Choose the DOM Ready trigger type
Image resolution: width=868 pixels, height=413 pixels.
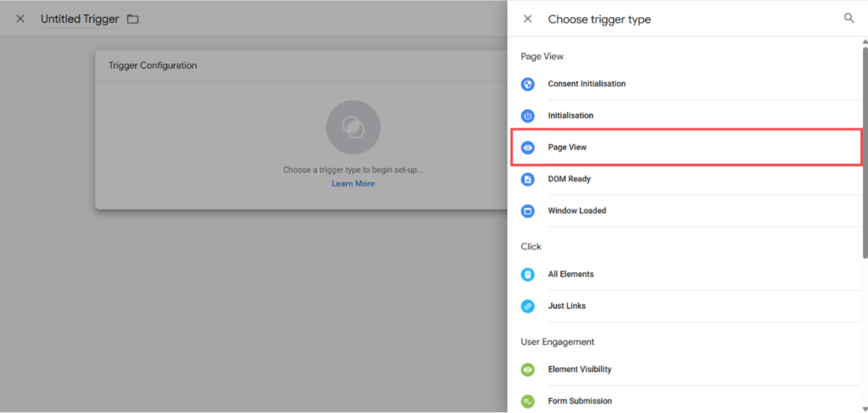[686, 180]
